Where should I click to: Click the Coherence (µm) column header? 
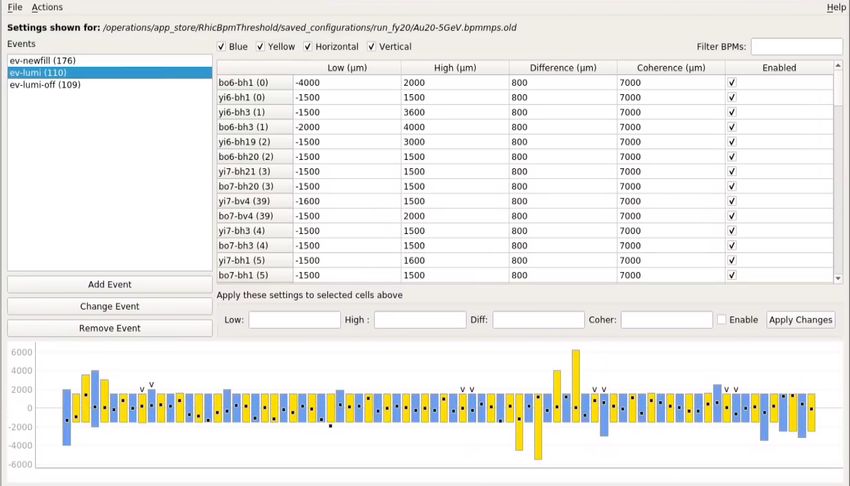point(671,68)
